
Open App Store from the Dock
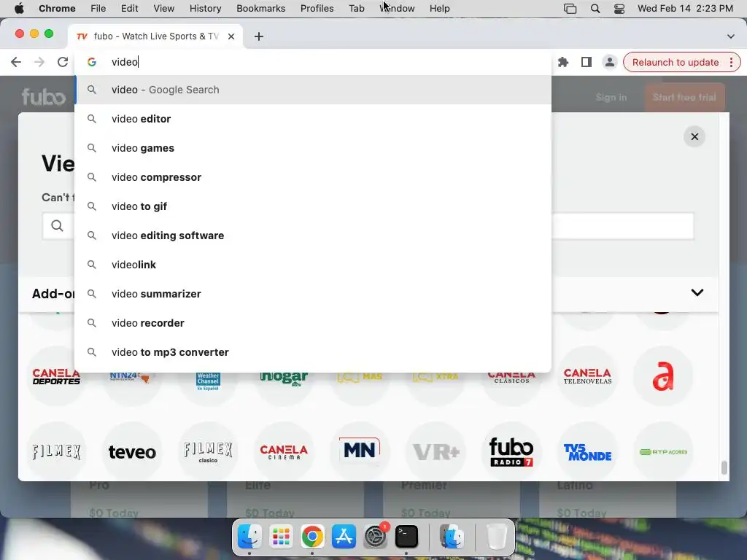pos(344,537)
